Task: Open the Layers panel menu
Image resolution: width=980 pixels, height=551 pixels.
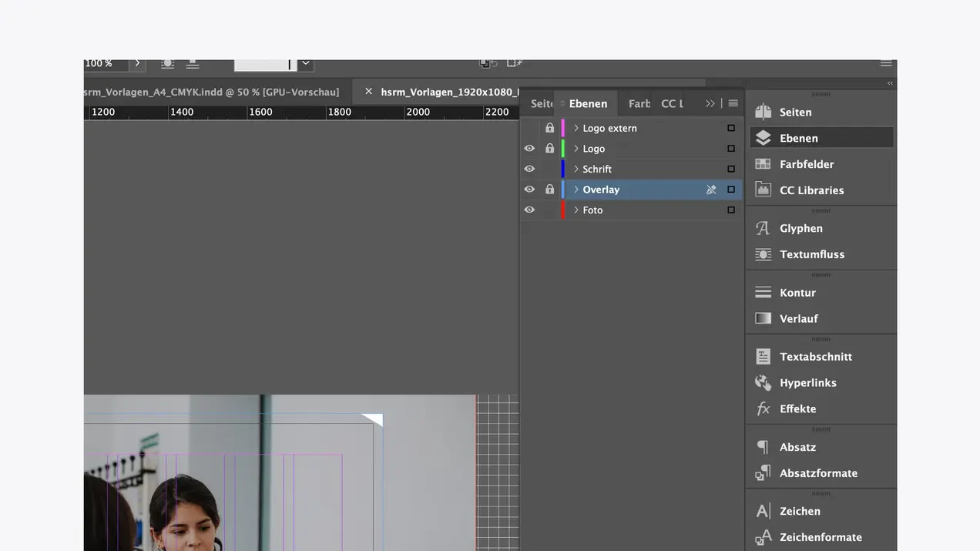Action: click(x=733, y=102)
